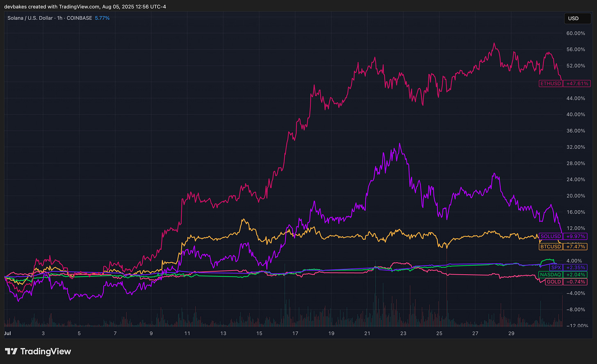Click the Jul label on time axis
Viewport: 597px width, 364px height.
(7, 333)
